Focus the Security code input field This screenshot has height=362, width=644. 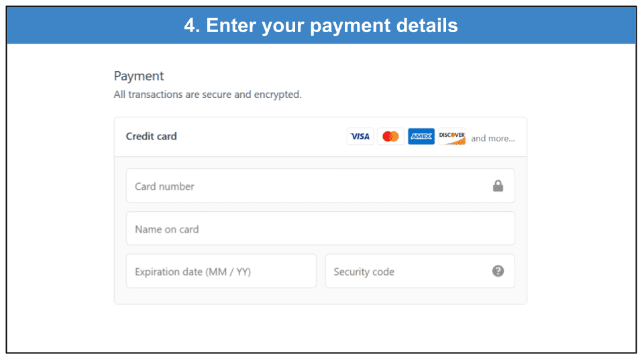click(x=420, y=271)
